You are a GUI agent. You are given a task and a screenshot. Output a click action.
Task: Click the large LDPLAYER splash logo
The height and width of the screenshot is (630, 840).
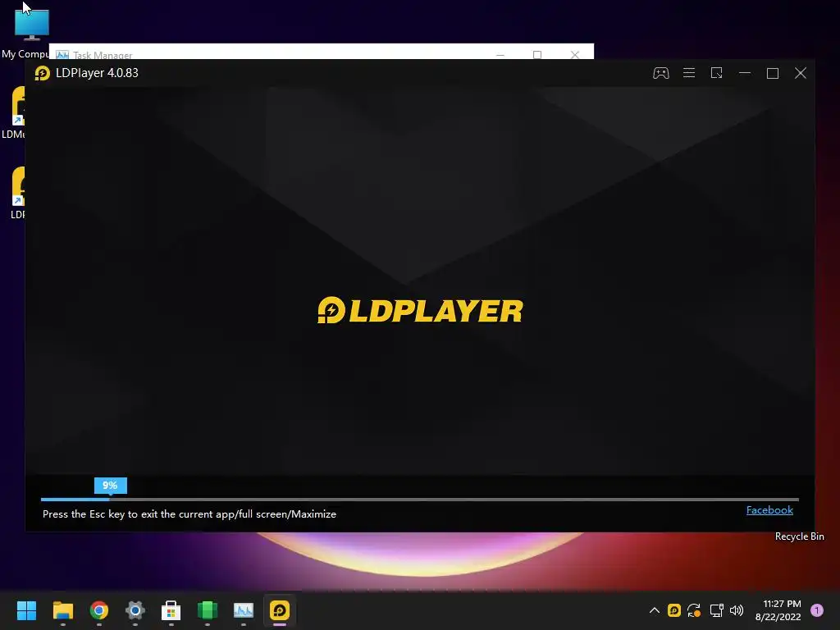pos(420,310)
